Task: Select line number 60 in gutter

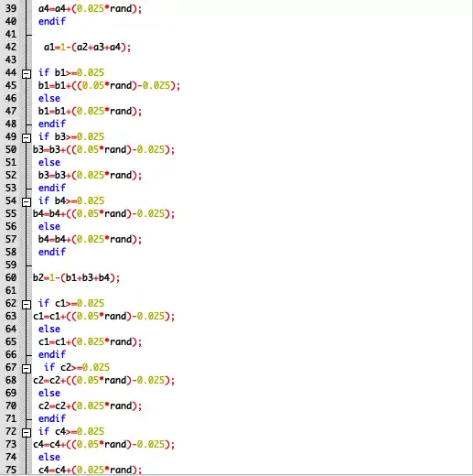Action: 11,277
